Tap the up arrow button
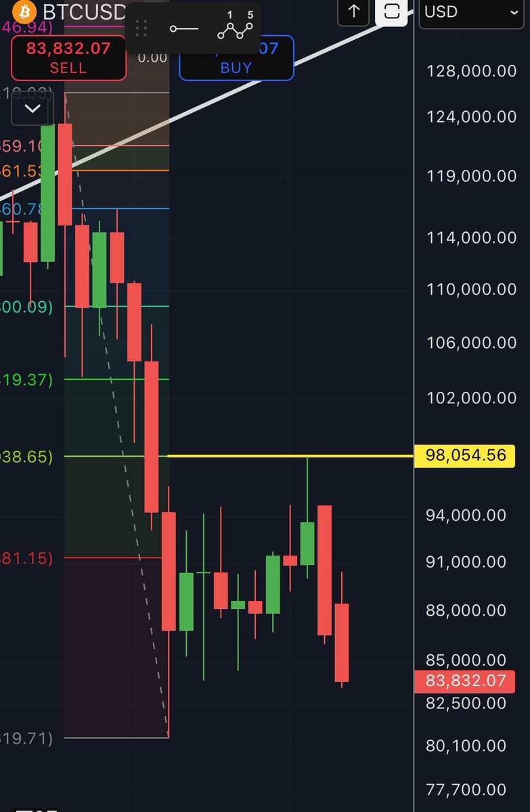The width and height of the screenshot is (530, 812). coord(353,11)
